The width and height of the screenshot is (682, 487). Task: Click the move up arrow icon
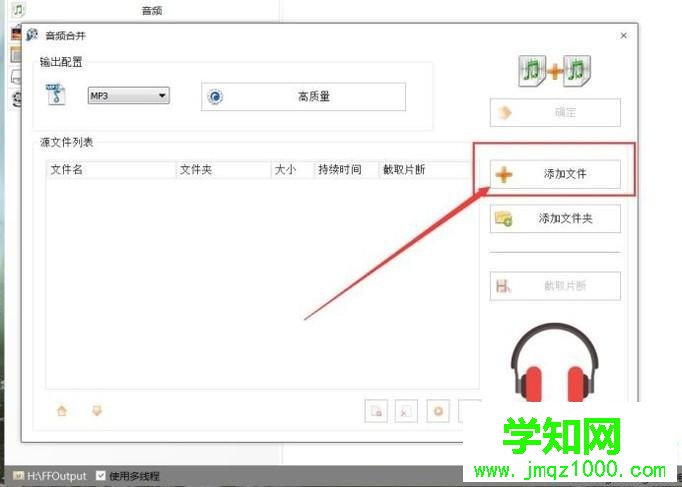coord(62,410)
